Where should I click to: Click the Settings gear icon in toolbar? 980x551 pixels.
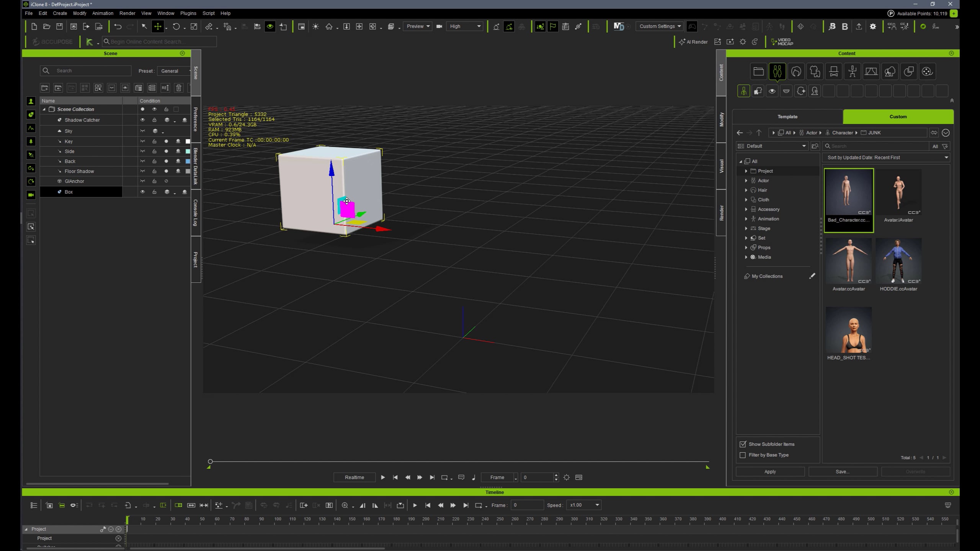click(873, 26)
